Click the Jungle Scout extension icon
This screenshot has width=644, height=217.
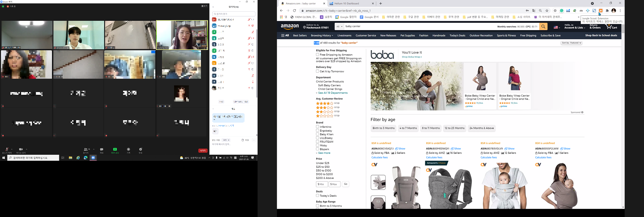click(x=601, y=11)
